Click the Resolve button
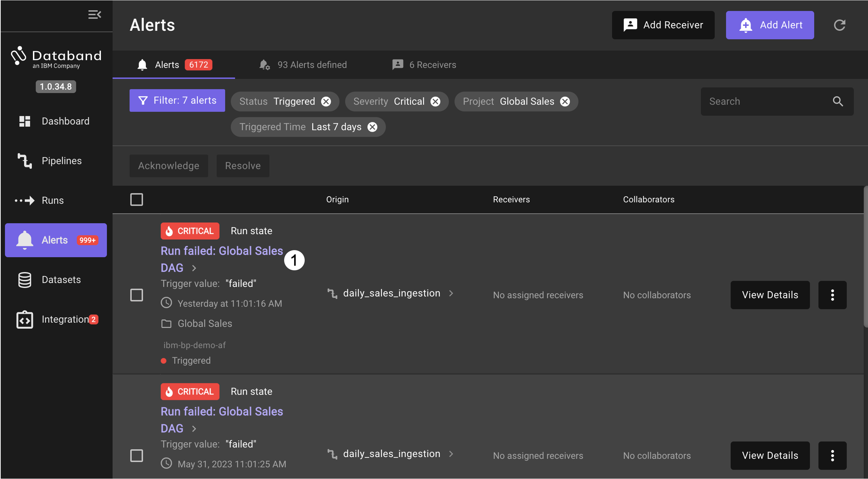Viewport: 868px width, 479px height. pos(242,166)
